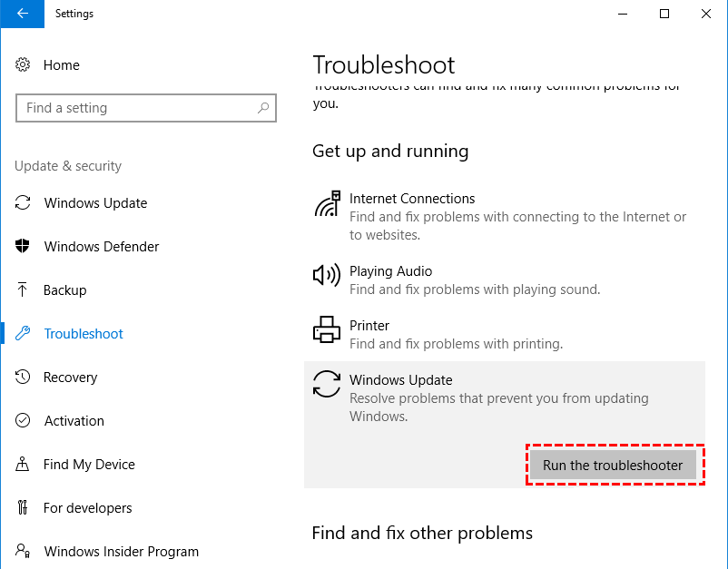The image size is (728, 569).
Task: Click the Home gear icon
Action: pos(24,65)
